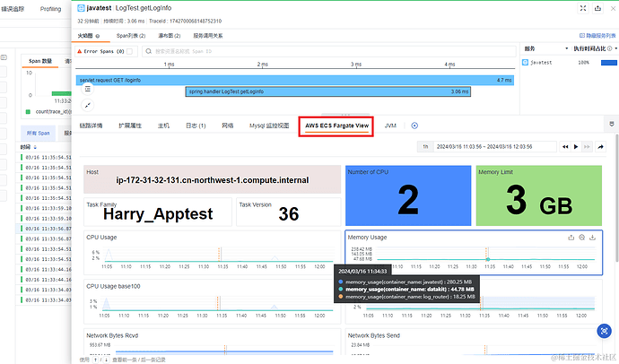Click the teal data point on the Memory Usage chart
The width and height of the screenshot is (619, 364).
coord(488,259)
